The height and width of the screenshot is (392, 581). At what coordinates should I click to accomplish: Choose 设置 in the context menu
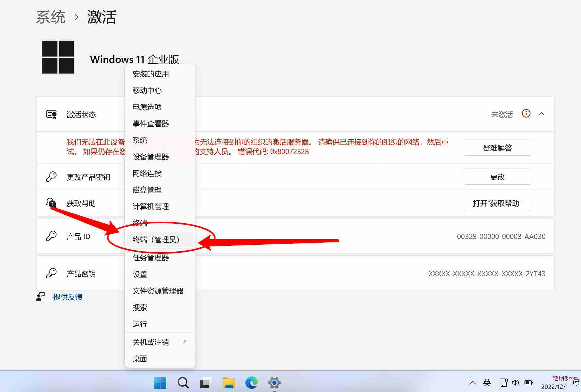[x=160, y=274]
